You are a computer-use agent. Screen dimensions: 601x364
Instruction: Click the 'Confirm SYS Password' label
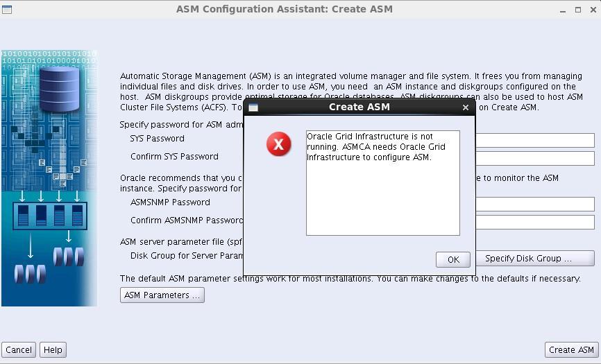tap(174, 157)
